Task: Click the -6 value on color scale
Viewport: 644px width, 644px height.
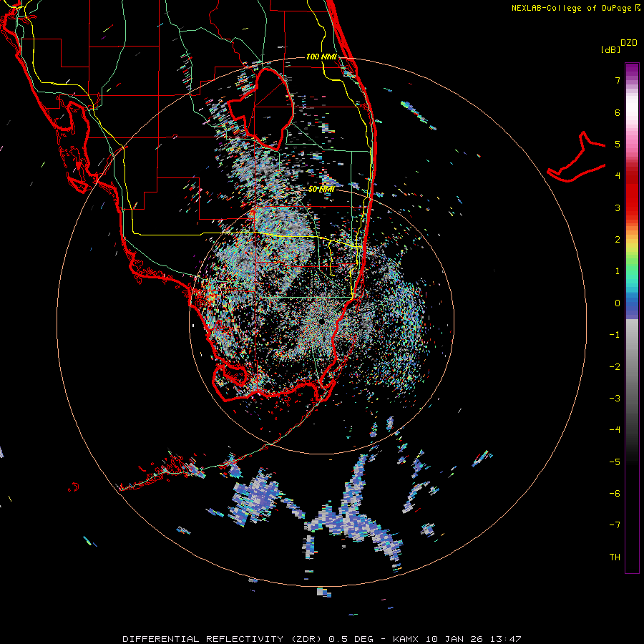Action: 615,494
